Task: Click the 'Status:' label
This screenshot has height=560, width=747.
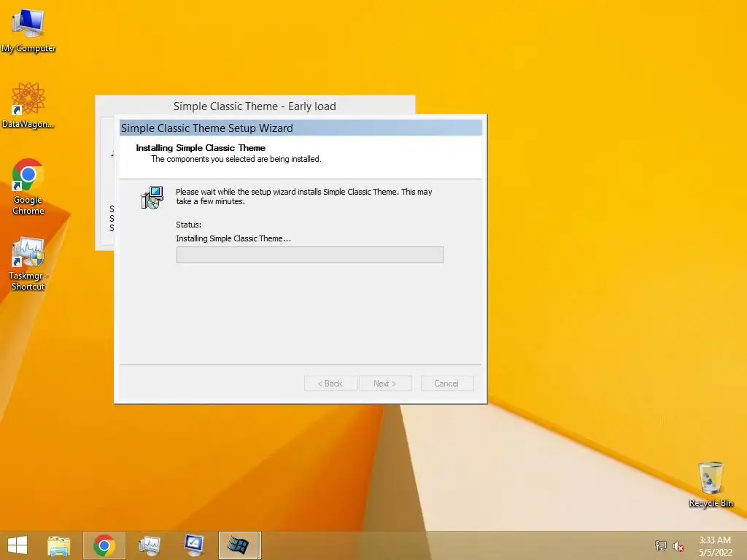Action: (189, 225)
